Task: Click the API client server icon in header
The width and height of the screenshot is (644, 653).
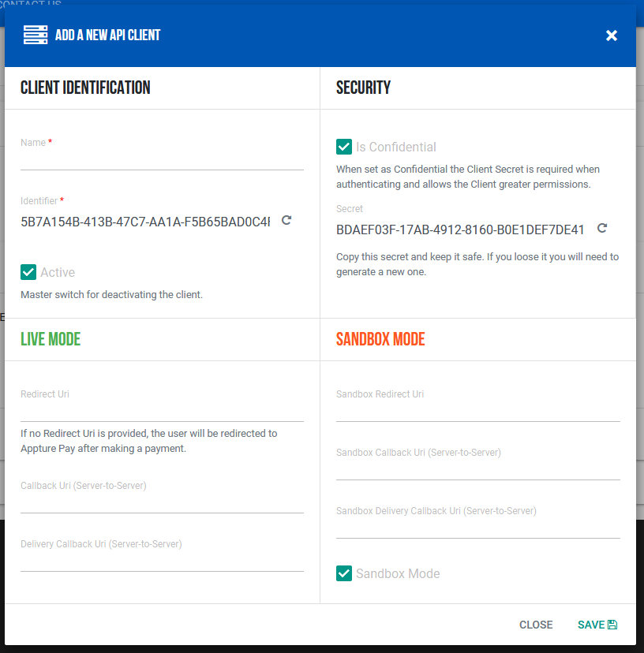Action: (36, 35)
